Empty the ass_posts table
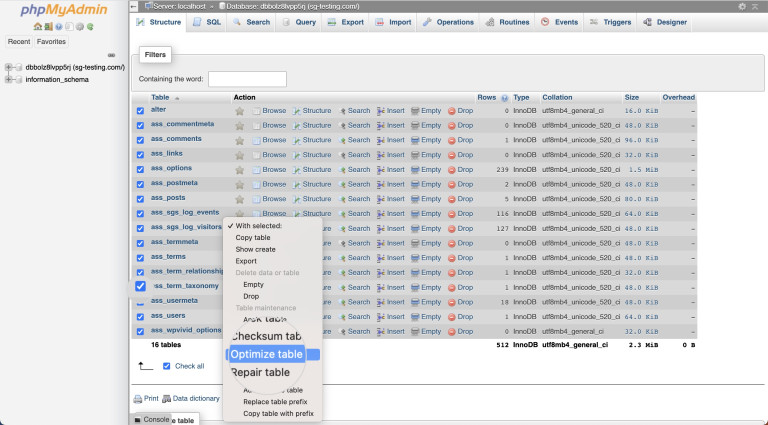Viewport: 768px width, 425px height. (x=426, y=199)
